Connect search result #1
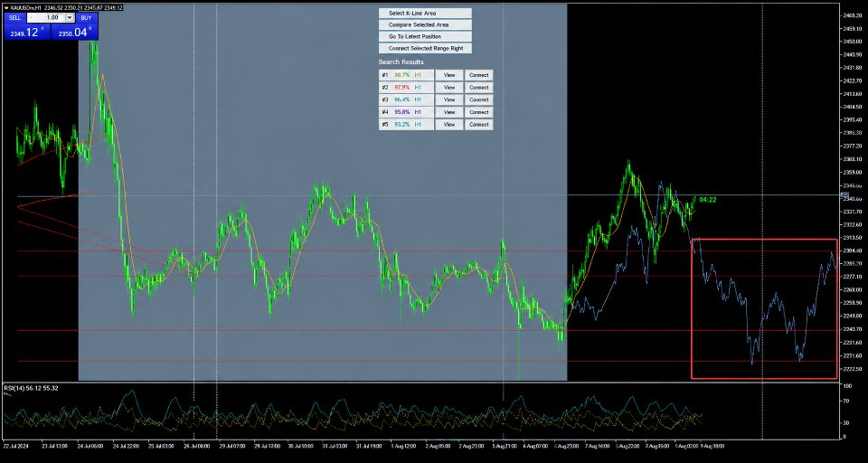This screenshot has width=868, height=463. 479,75
